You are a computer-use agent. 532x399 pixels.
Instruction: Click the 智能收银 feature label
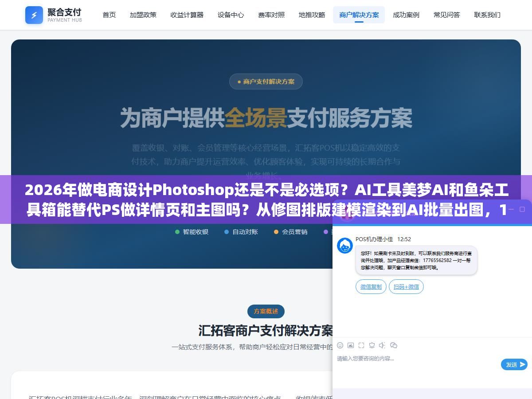pos(196,232)
